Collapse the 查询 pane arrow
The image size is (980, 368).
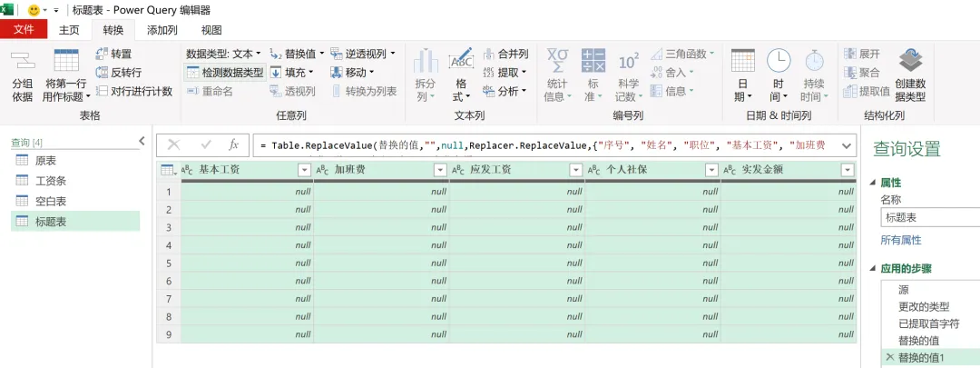pos(142,142)
